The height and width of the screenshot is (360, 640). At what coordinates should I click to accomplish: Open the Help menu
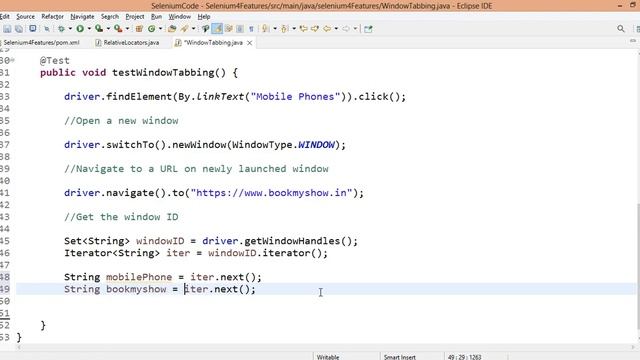[204, 16]
